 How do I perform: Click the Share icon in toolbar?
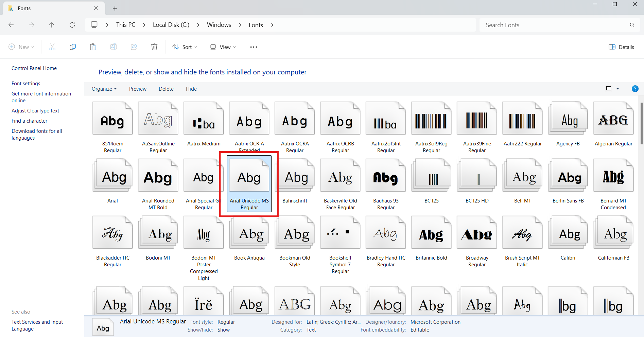click(134, 47)
